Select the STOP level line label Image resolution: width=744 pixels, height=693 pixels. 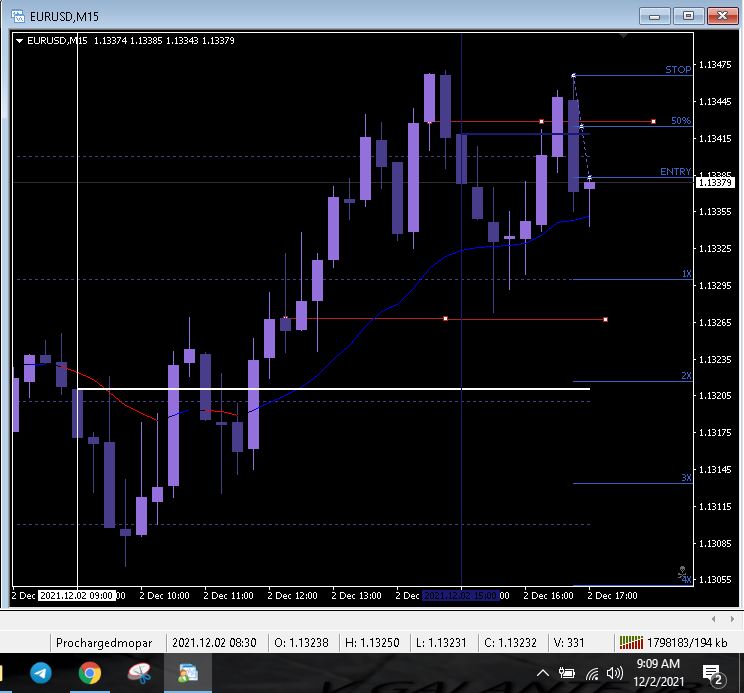(678, 70)
